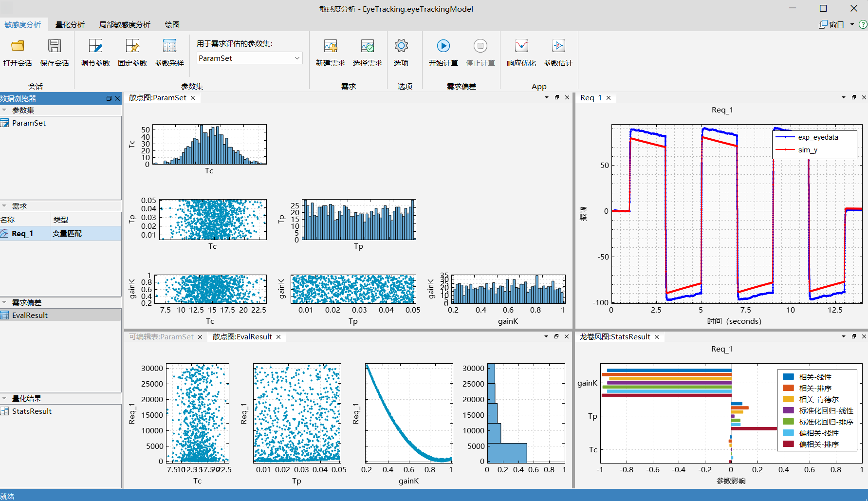Screen dimensions: 868x501
Task: Click the 相关-线性 blue legend swatch
Action: point(788,377)
